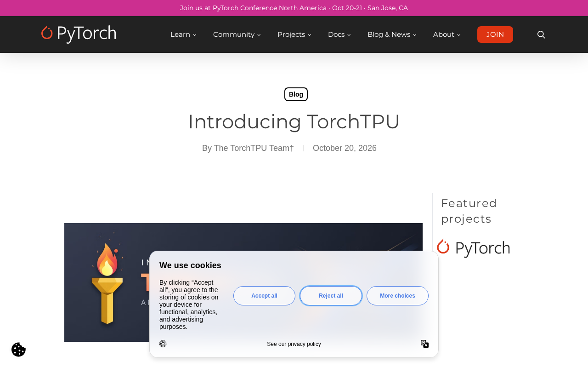Expand the Community menu

pos(237,34)
